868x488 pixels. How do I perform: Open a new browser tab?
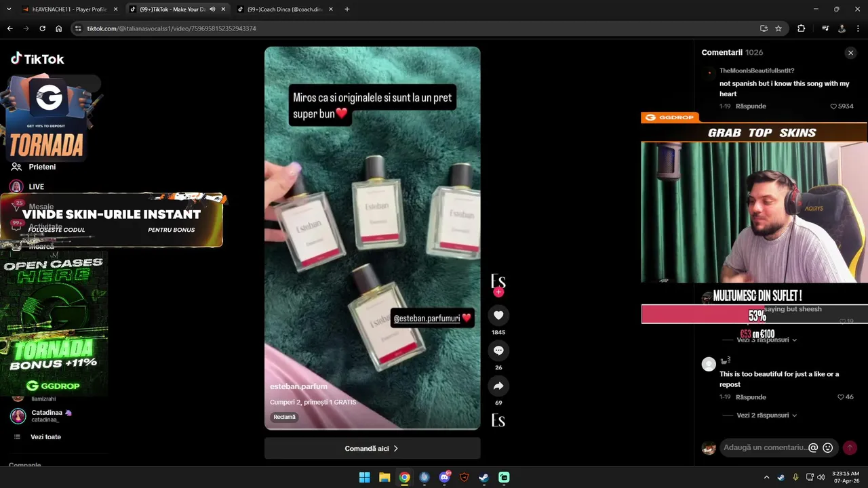347,9
